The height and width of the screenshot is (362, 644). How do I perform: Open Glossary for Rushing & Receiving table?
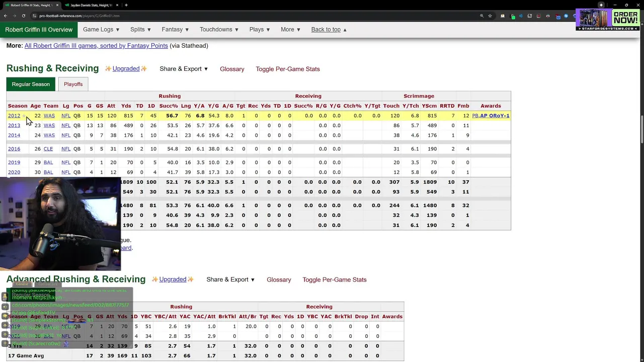tap(232, 69)
